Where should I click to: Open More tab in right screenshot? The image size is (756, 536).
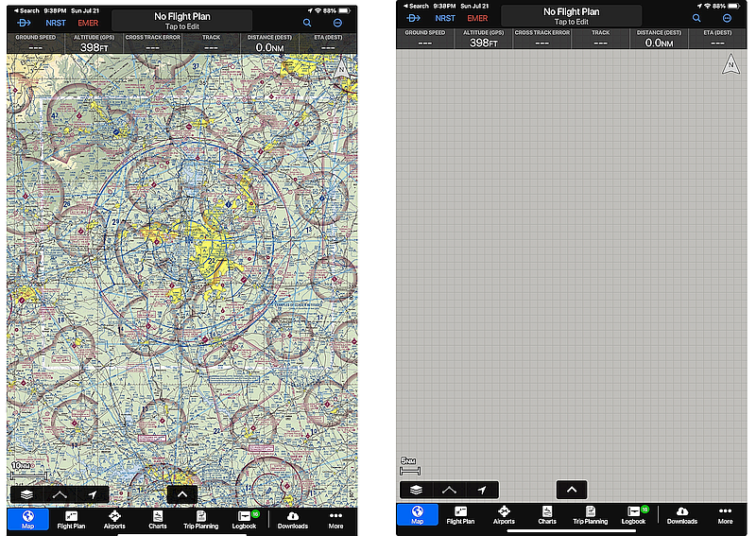(x=726, y=515)
